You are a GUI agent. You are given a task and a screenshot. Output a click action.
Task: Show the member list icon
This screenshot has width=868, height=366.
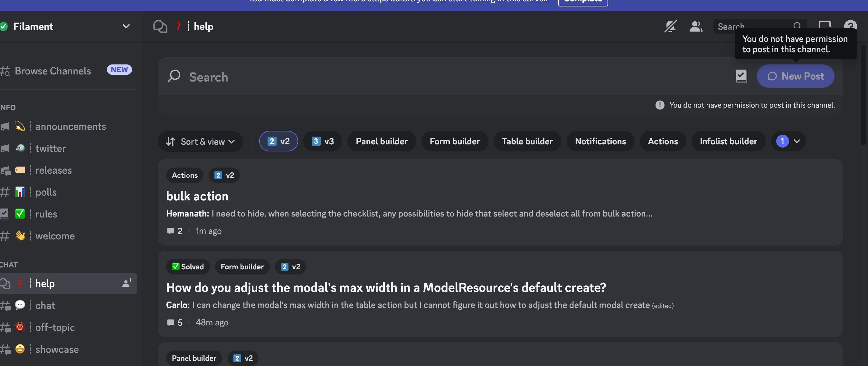point(695,26)
